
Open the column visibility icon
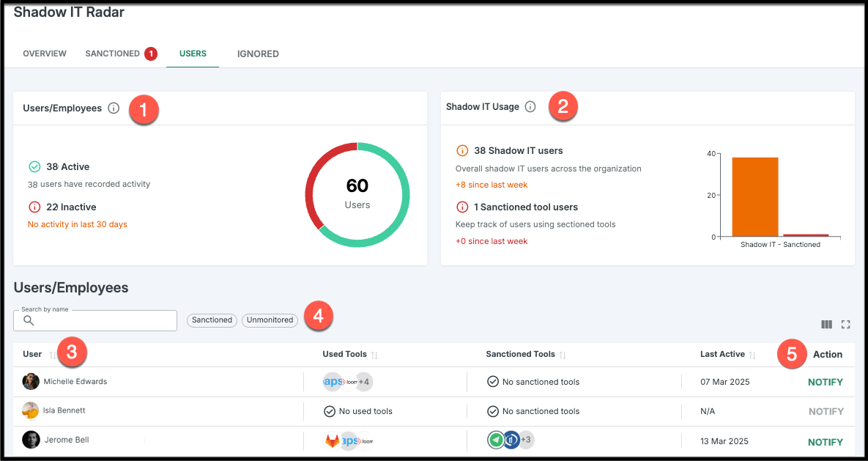click(x=826, y=325)
